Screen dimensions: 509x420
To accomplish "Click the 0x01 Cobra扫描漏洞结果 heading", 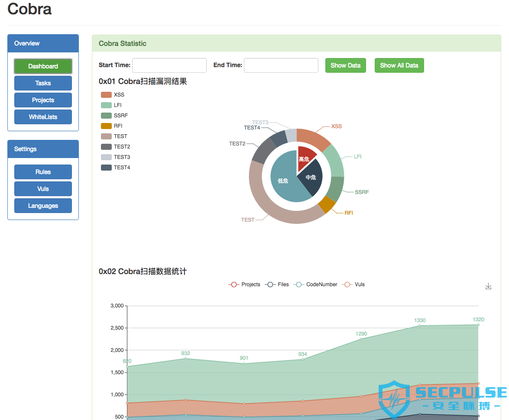I will pyautogui.click(x=143, y=81).
